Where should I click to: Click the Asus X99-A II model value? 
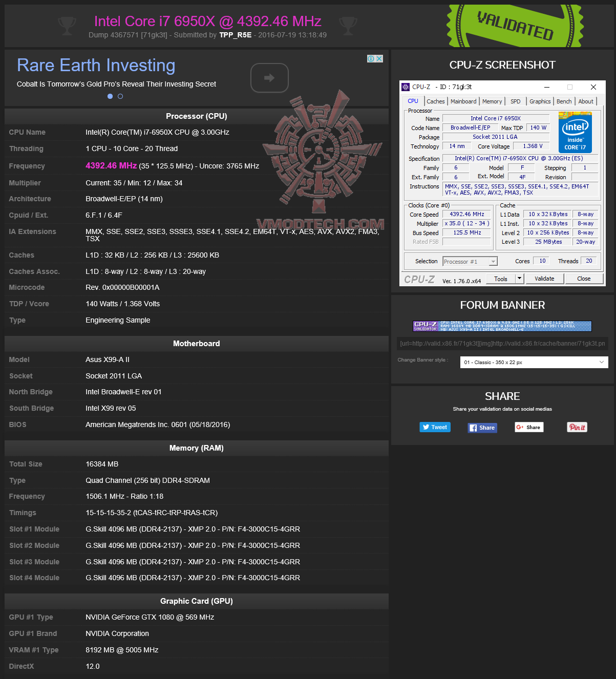108,359
